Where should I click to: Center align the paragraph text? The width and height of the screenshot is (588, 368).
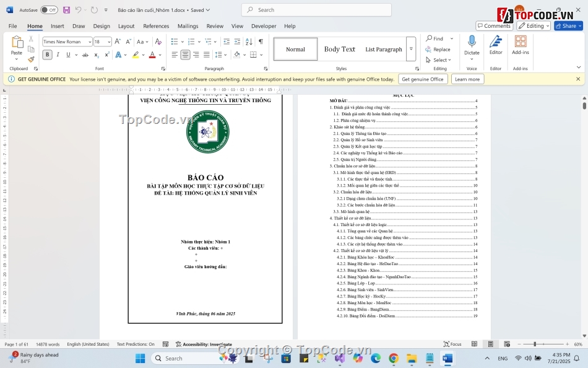pos(185,55)
